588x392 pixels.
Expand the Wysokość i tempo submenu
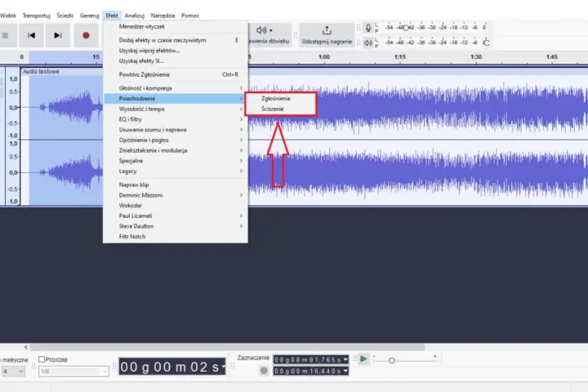175,109
